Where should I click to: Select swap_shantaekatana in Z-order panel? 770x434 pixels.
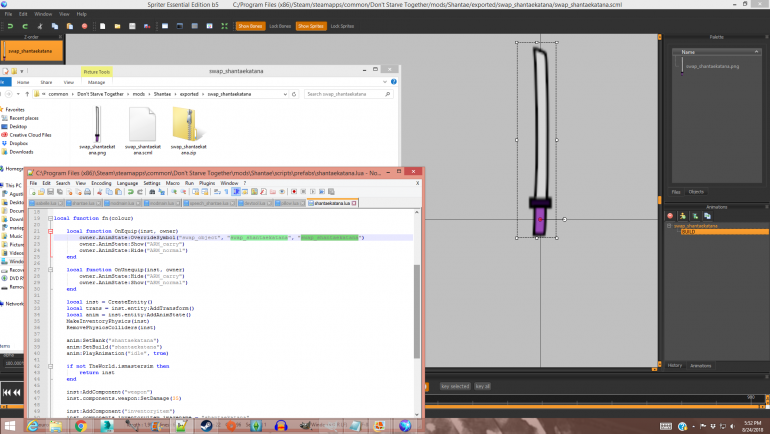[x=32, y=51]
